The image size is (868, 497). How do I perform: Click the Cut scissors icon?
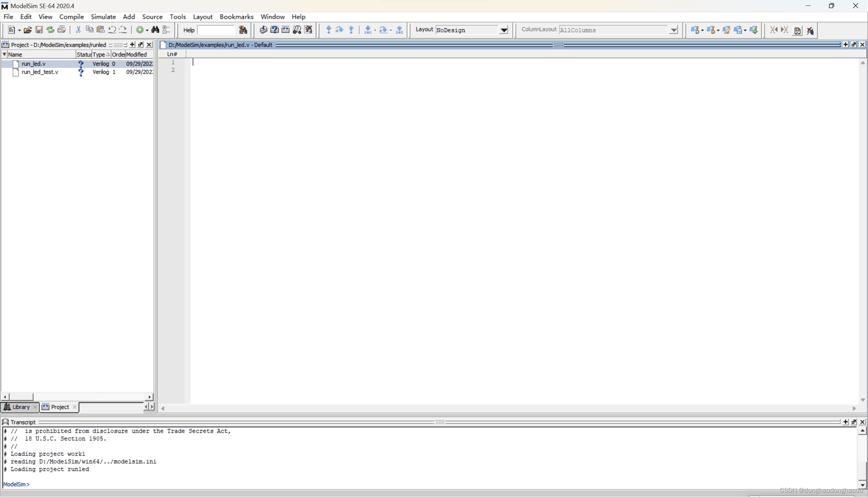click(x=78, y=30)
